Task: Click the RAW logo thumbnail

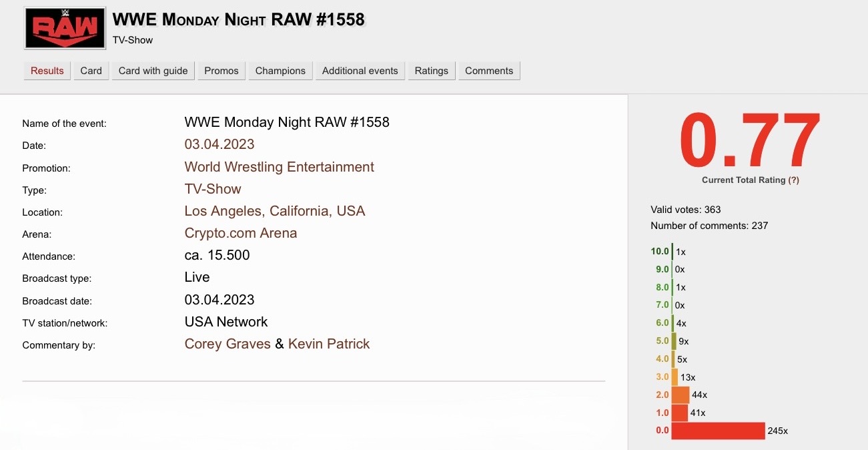Action: pos(65,28)
